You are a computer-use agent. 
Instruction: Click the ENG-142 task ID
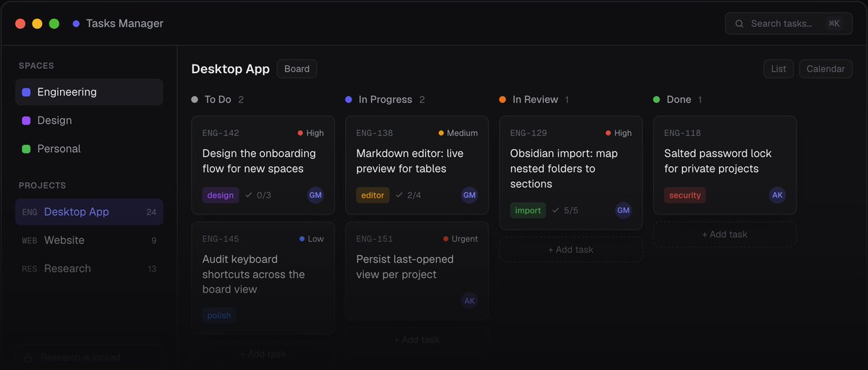pos(221,133)
